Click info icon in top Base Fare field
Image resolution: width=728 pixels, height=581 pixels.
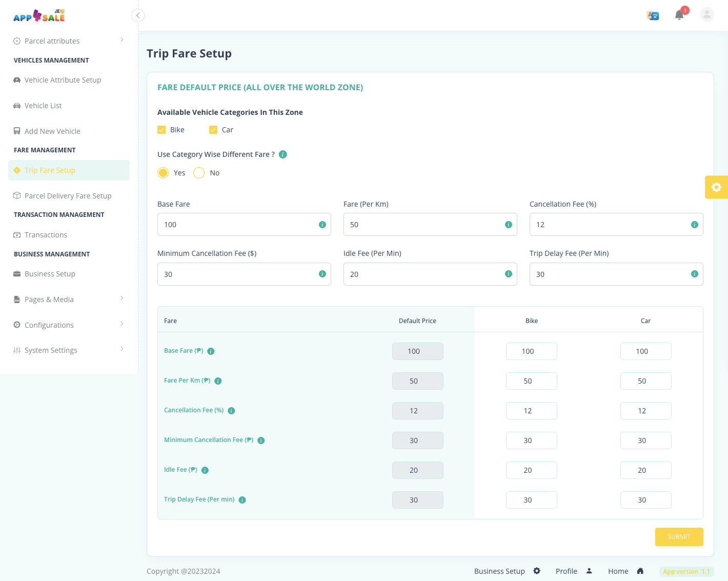click(322, 225)
